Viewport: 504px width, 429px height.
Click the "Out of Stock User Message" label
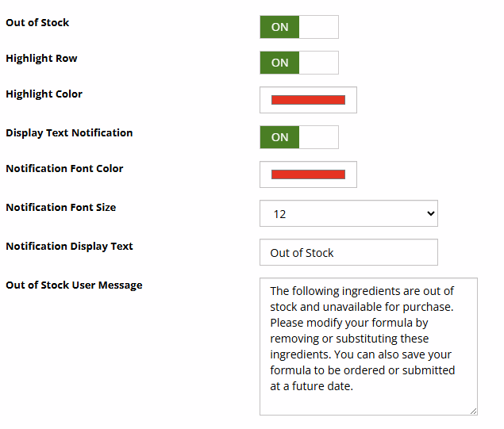[x=74, y=285]
